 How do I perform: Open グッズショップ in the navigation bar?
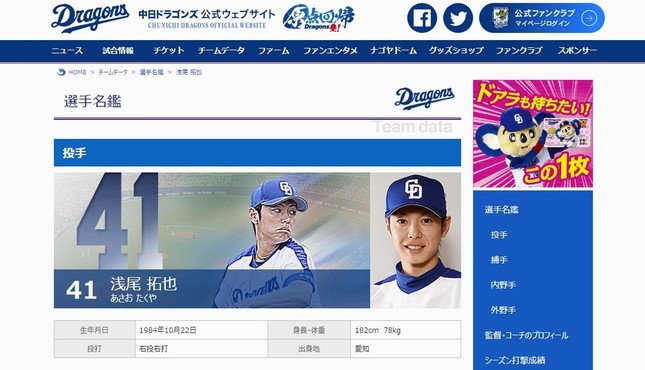456,51
